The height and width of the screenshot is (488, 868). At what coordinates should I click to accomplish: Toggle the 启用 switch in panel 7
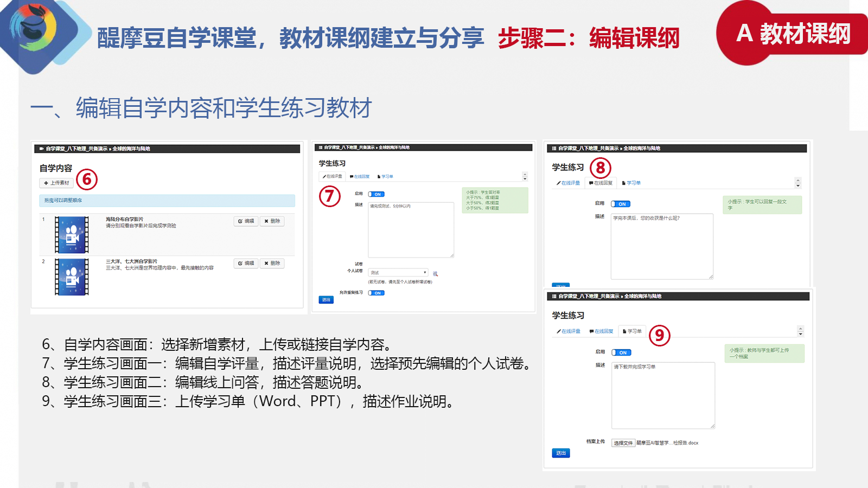(x=376, y=194)
